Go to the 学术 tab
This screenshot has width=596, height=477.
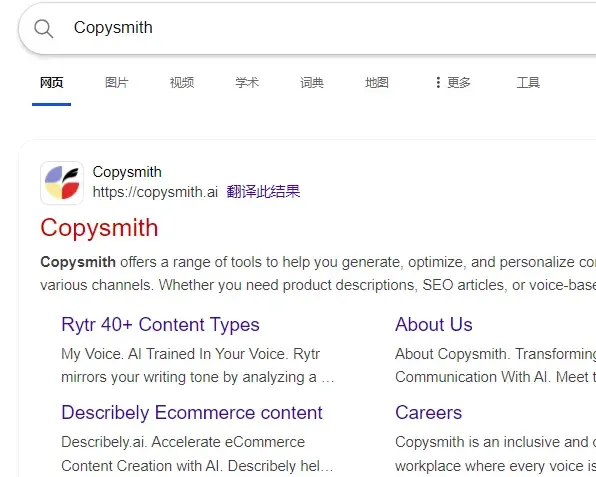click(247, 82)
